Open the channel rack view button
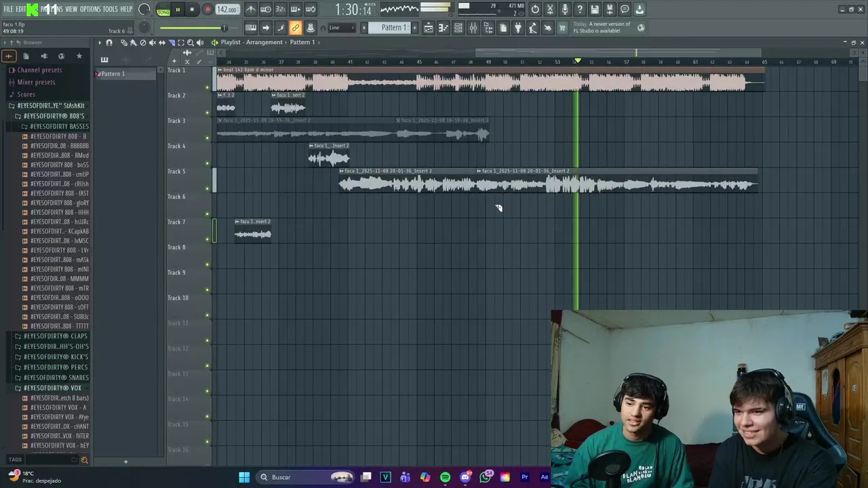 pyautogui.click(x=458, y=28)
